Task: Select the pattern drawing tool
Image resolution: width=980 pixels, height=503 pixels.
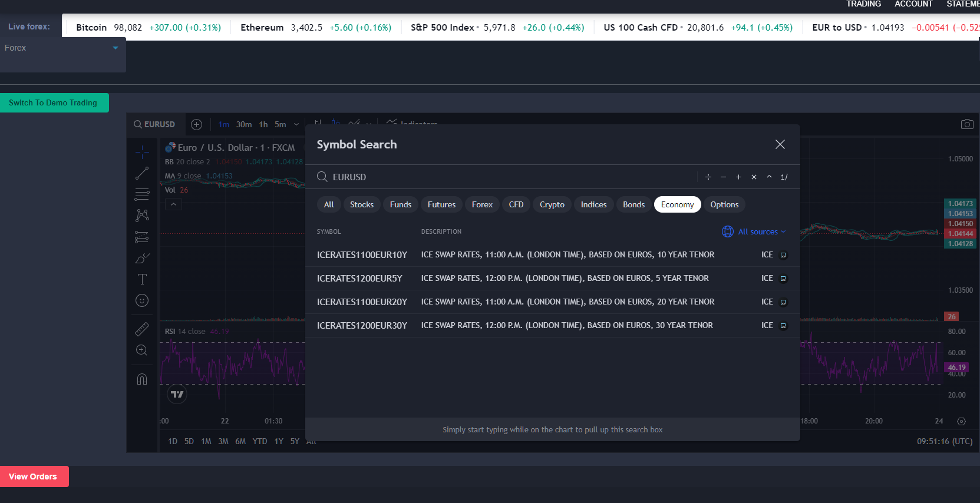Action: 142,216
